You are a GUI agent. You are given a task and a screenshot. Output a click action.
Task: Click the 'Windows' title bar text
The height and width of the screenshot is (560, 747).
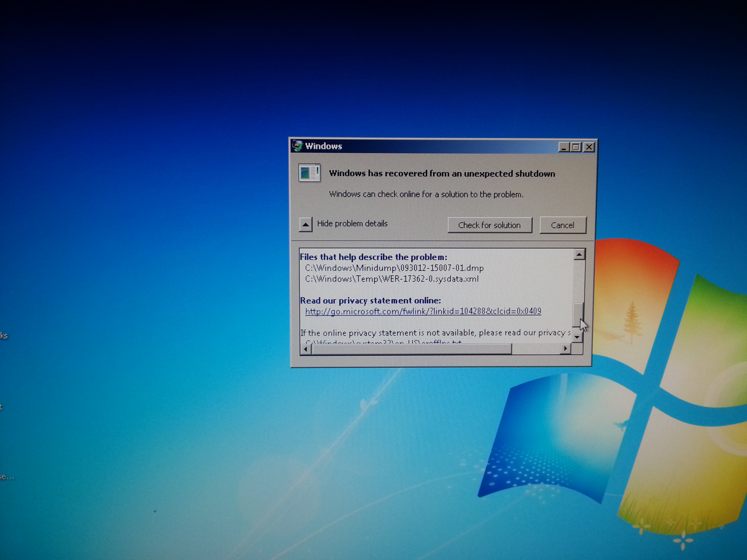pyautogui.click(x=324, y=146)
